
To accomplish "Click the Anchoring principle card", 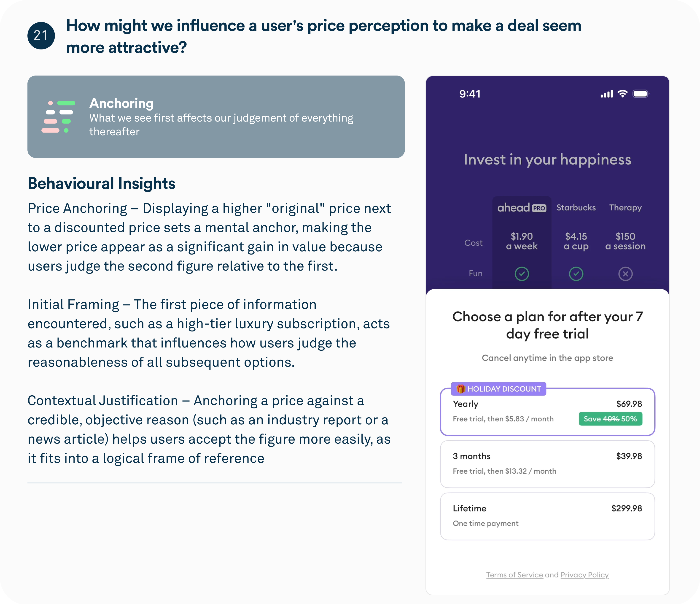I will coord(216,117).
